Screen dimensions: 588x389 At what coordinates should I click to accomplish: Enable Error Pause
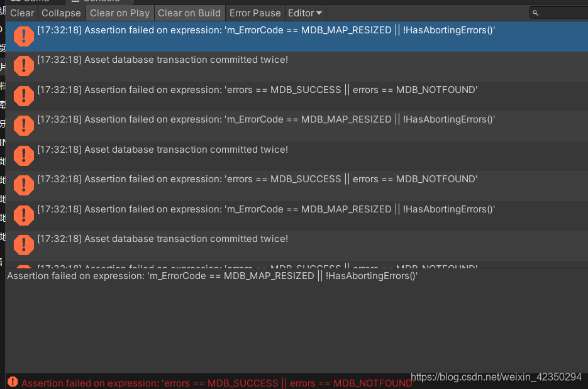click(x=255, y=13)
